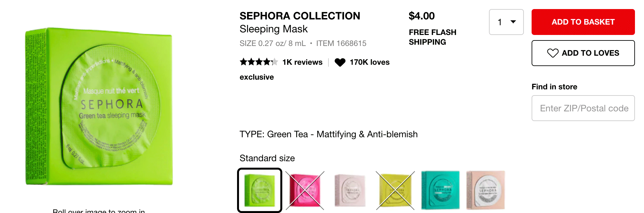
Task: Click the 170K loves text
Action: (x=369, y=62)
